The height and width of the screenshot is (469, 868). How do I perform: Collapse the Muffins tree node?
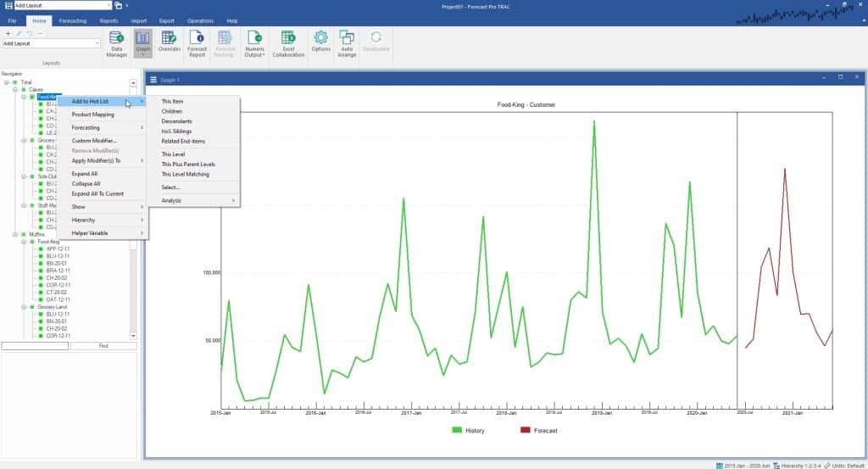[x=14, y=235]
